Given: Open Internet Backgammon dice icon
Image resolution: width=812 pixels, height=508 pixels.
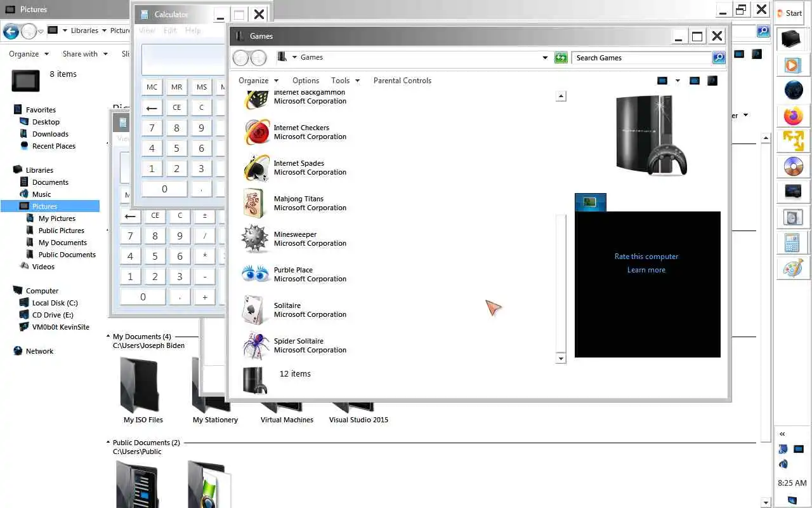Looking at the screenshot, I should (x=257, y=99).
